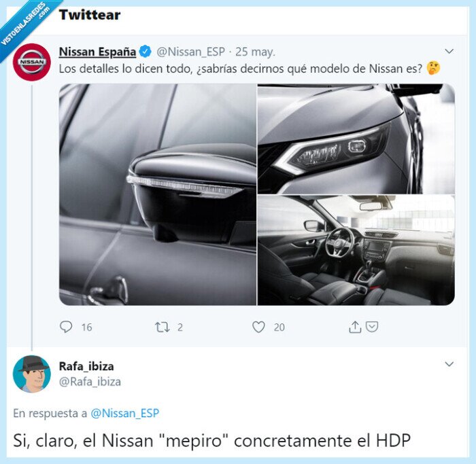Open the headlight close-up photo

(356, 139)
